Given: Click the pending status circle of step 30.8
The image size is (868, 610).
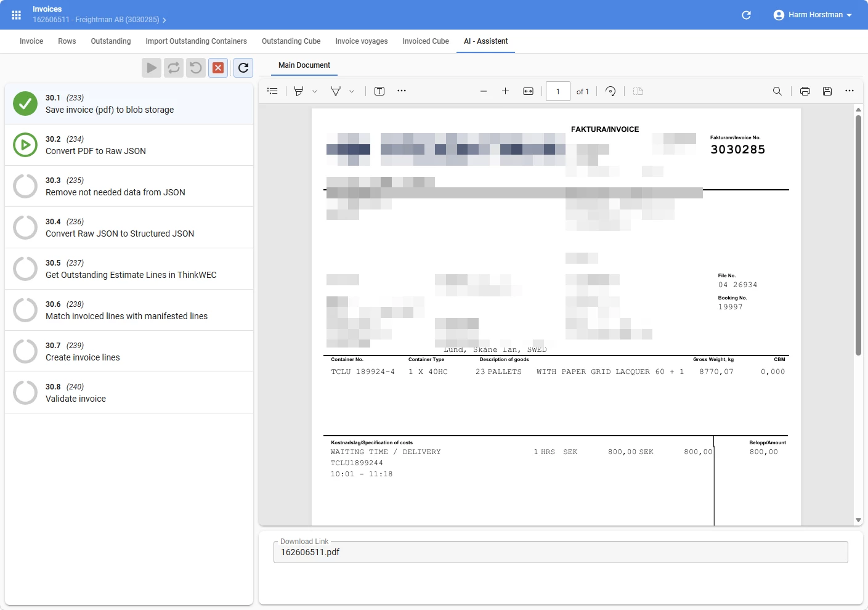Looking at the screenshot, I should pos(25,392).
